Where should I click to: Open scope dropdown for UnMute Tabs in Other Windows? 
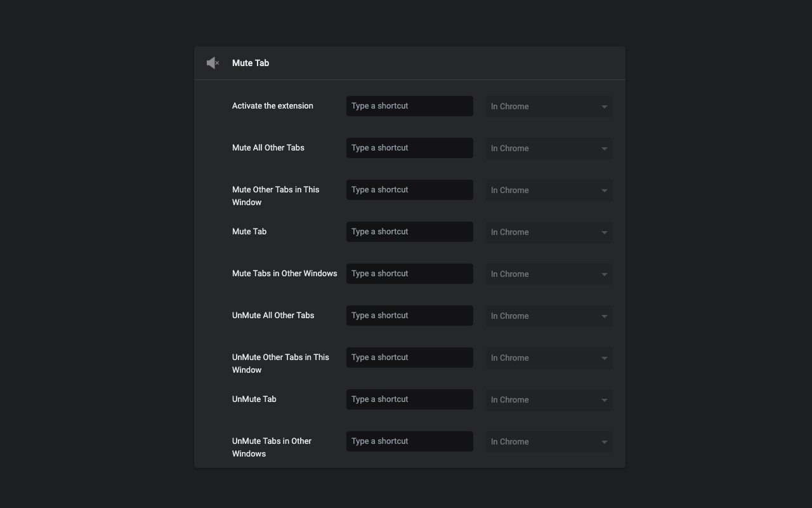click(x=549, y=441)
